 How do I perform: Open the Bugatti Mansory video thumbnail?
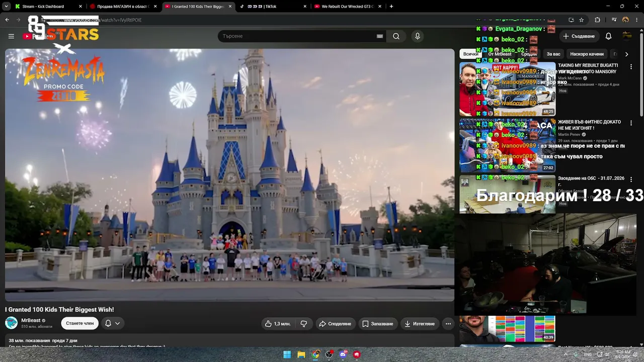click(x=508, y=89)
